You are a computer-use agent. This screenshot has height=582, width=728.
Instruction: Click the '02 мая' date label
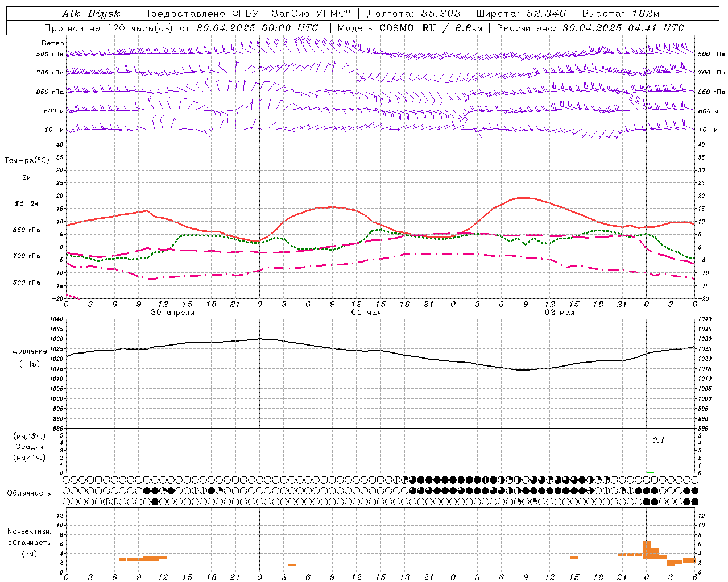(x=560, y=313)
